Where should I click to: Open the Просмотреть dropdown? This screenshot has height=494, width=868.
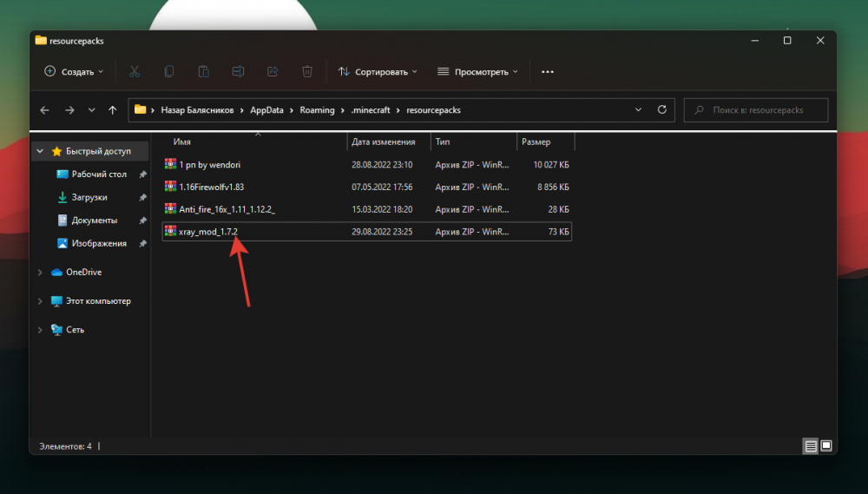tap(477, 71)
